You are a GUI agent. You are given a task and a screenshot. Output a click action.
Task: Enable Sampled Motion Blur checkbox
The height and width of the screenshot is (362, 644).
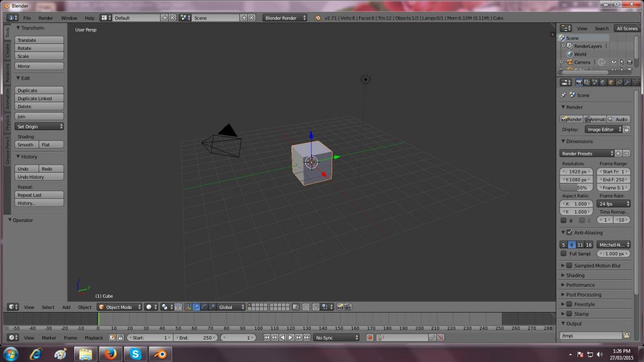[569, 265]
